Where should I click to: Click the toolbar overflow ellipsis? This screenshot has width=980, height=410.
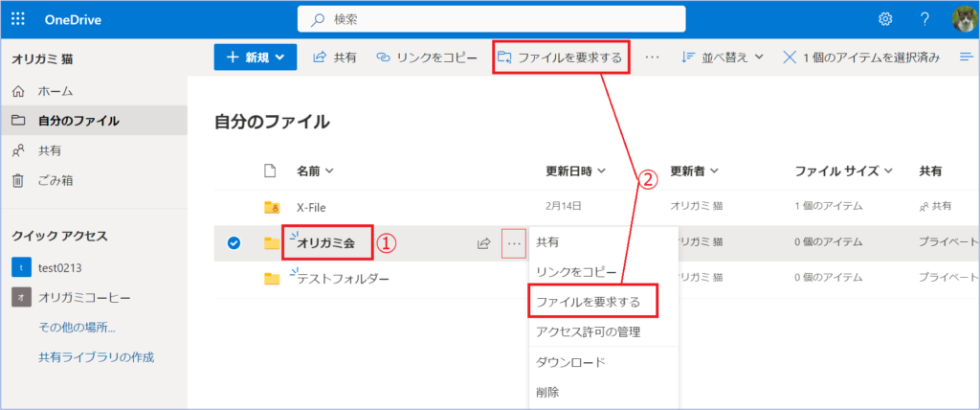[653, 57]
